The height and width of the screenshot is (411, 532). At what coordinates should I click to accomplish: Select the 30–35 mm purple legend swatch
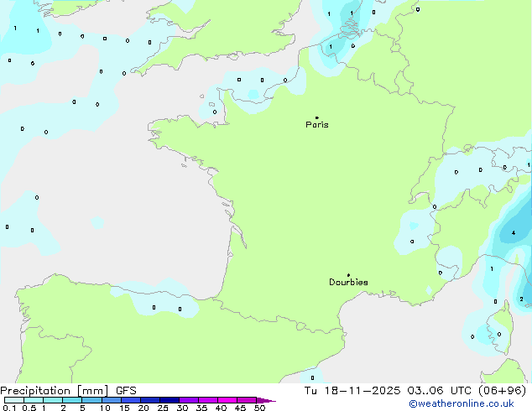click(x=189, y=400)
